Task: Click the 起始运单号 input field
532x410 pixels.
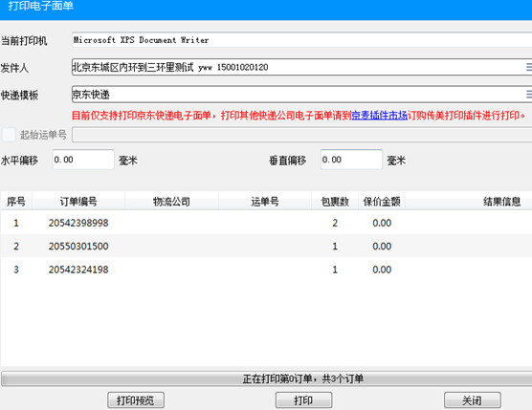Action: 302,135
